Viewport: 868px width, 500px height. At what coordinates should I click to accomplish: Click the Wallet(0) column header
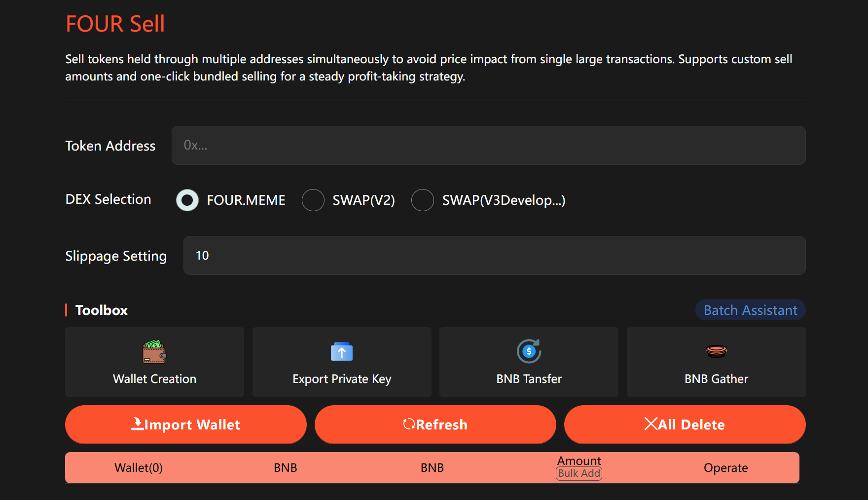click(x=139, y=468)
